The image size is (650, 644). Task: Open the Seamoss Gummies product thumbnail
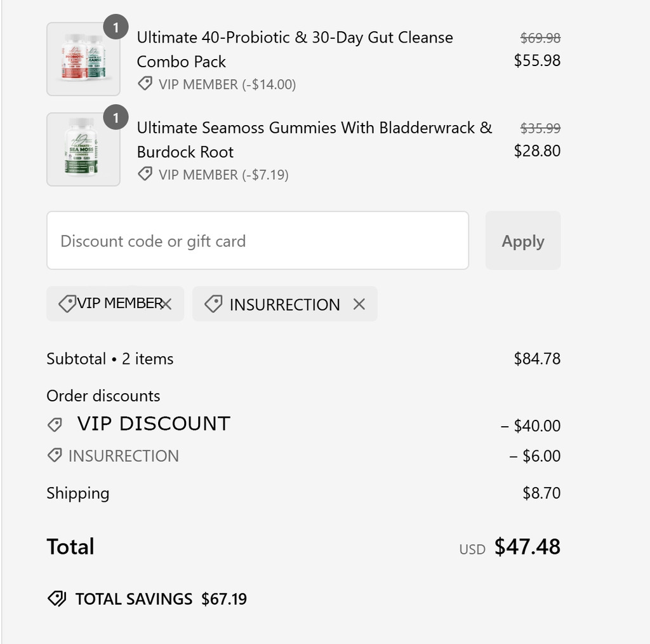coord(83,149)
